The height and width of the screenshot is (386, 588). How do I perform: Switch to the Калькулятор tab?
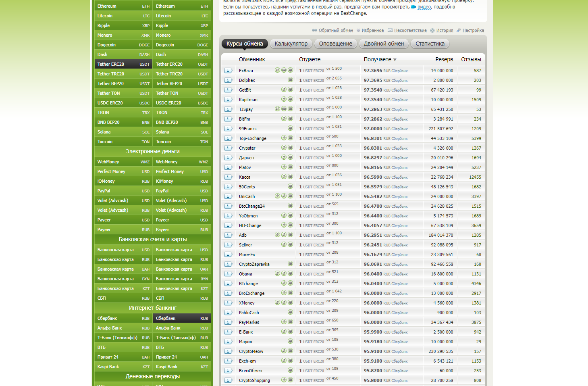pos(291,44)
